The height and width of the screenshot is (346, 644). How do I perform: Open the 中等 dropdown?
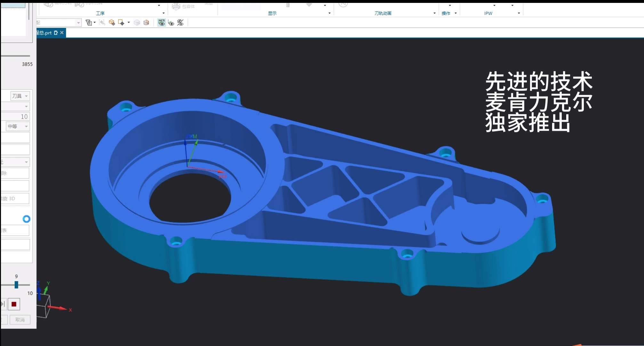point(18,126)
